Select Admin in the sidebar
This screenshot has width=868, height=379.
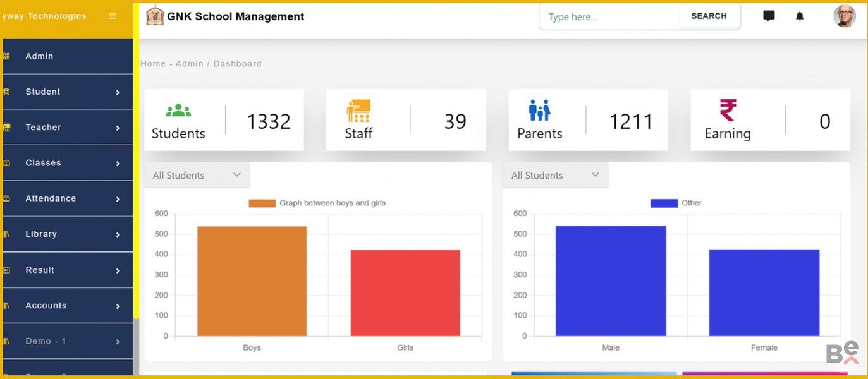point(39,56)
